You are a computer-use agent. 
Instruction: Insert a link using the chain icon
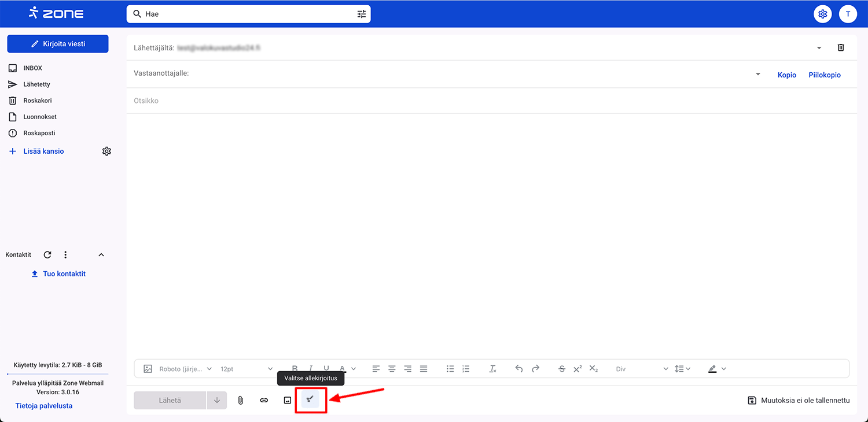coord(264,400)
